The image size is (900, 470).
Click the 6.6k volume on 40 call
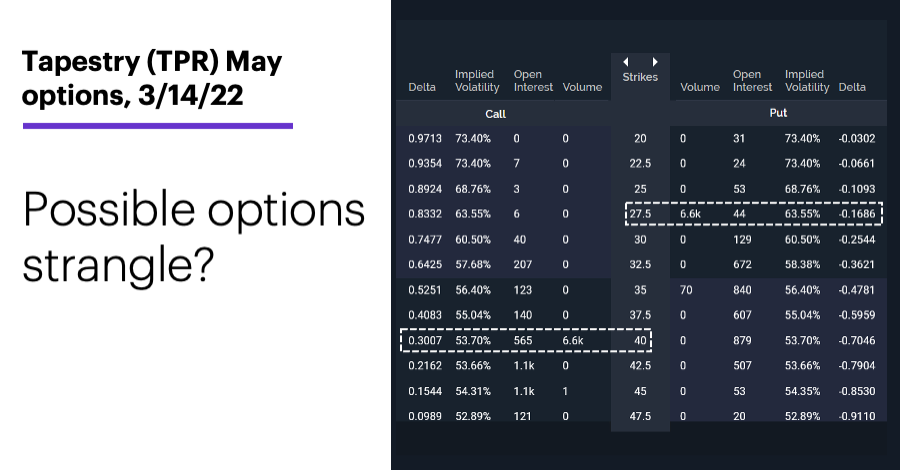tap(573, 340)
